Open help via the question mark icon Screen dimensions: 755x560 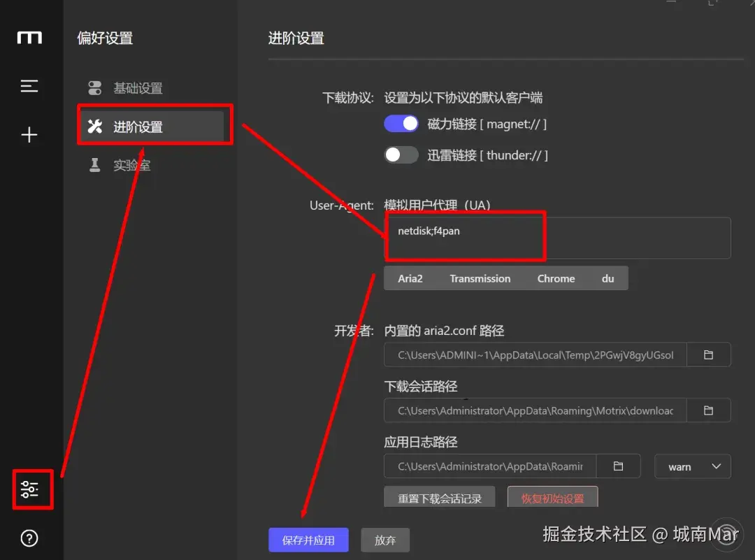pyautogui.click(x=29, y=538)
